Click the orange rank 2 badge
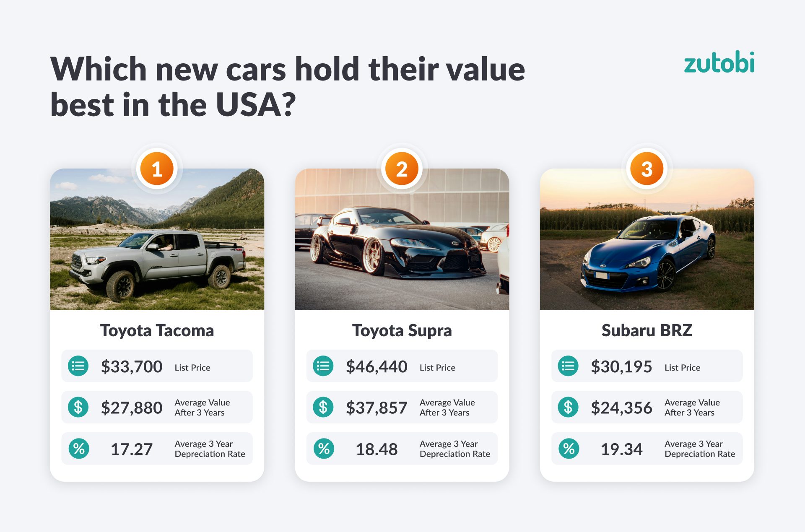 (402, 169)
